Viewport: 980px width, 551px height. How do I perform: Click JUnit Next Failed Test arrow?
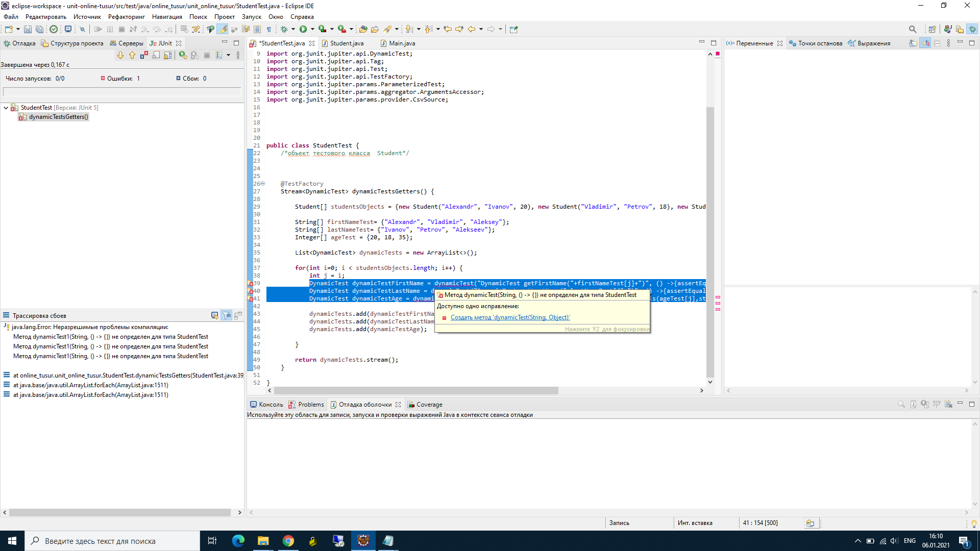click(120, 55)
